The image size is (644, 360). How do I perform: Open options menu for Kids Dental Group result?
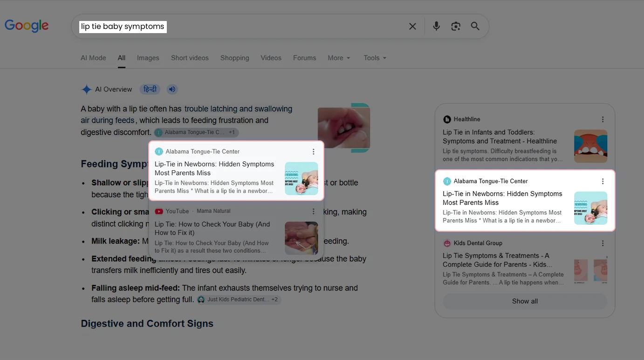603,243
